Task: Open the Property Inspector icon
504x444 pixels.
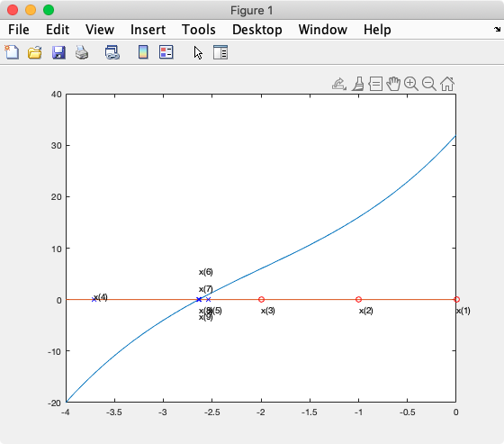Action: tap(220, 52)
